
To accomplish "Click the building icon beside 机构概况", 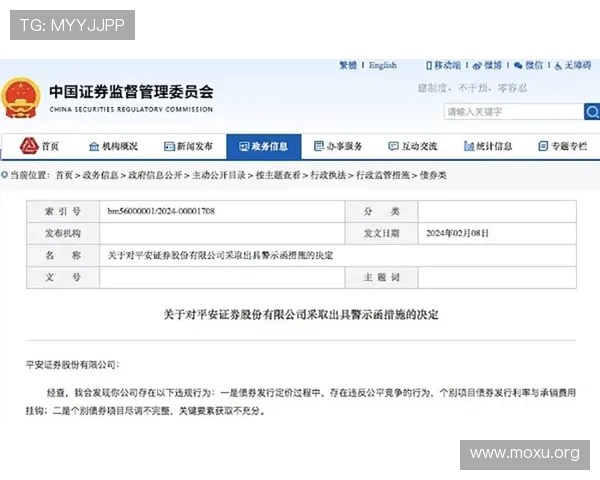I will [94, 146].
